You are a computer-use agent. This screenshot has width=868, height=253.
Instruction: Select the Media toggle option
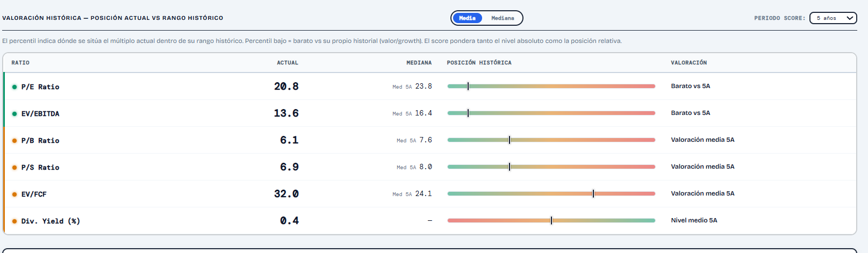coord(467,18)
